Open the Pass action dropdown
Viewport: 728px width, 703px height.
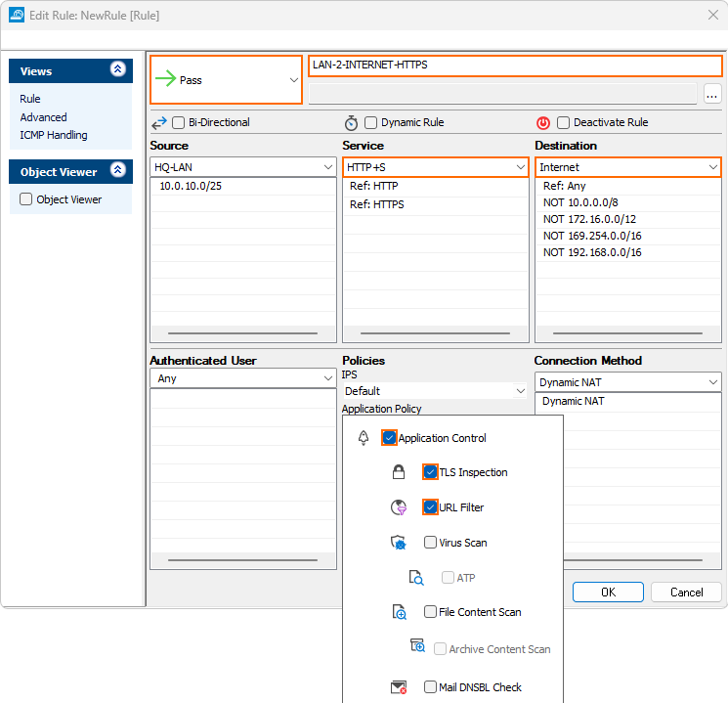tap(226, 80)
